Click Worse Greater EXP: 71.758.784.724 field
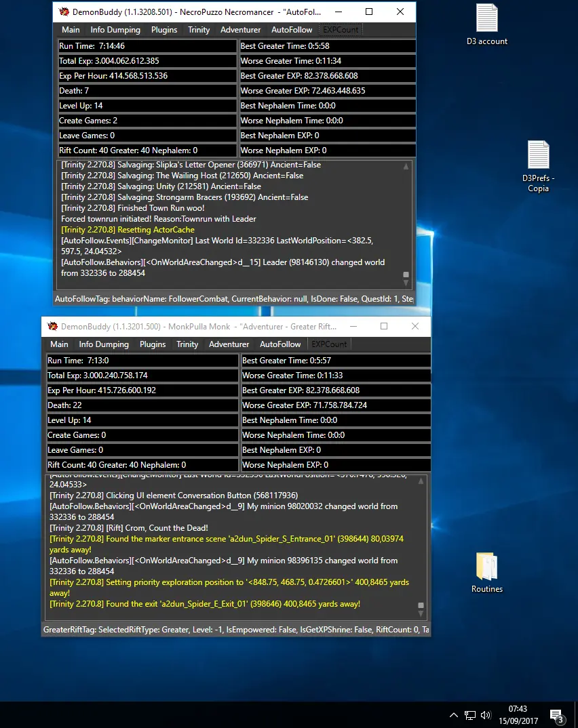578x728 pixels. click(335, 405)
